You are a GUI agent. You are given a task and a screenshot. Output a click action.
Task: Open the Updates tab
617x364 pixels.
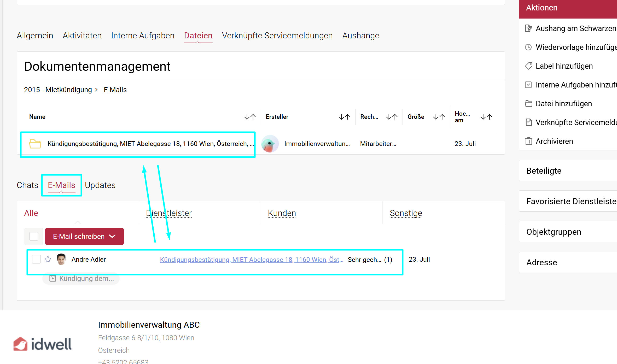[100, 185]
